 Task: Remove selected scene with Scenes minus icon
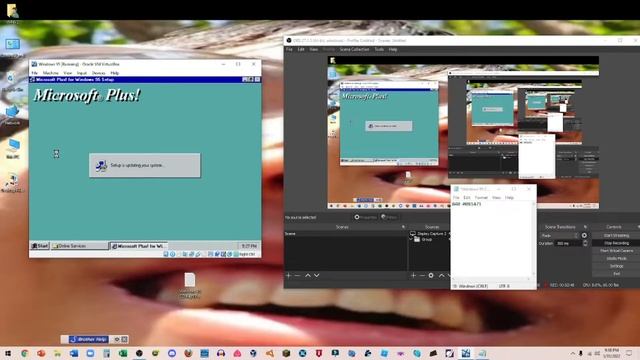coord(297,276)
